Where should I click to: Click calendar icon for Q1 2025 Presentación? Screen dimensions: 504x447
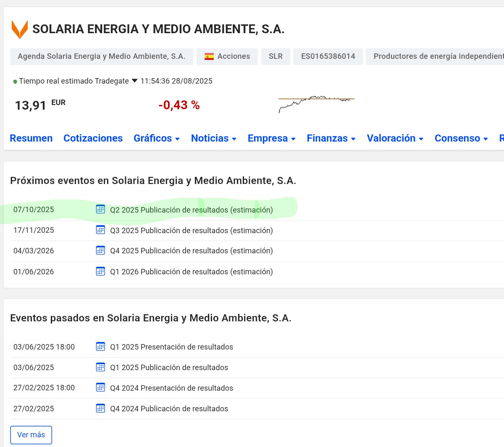100,347
